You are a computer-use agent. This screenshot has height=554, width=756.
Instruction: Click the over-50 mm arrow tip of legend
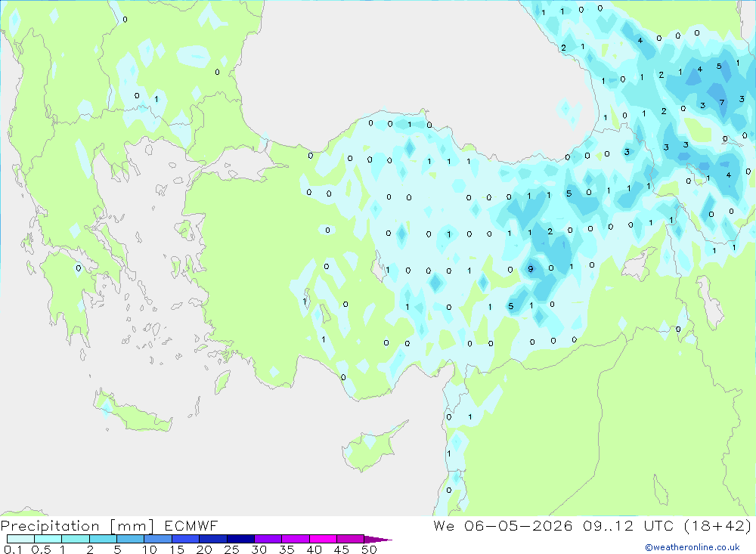pos(379,540)
